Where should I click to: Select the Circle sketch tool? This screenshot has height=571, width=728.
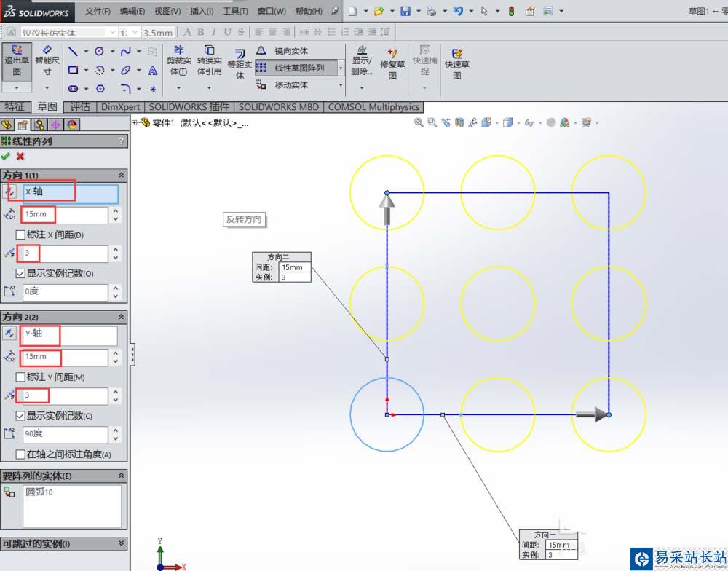(x=99, y=51)
